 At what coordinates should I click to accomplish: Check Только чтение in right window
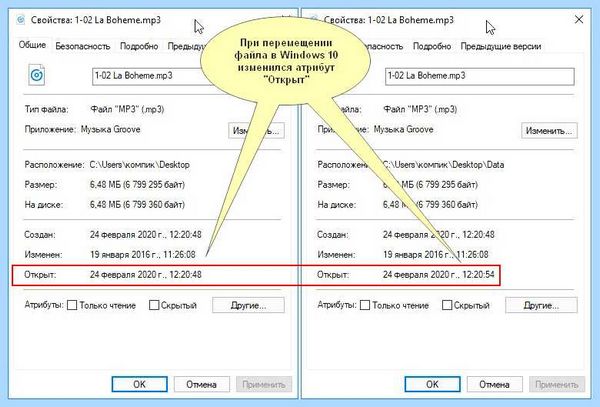365,305
